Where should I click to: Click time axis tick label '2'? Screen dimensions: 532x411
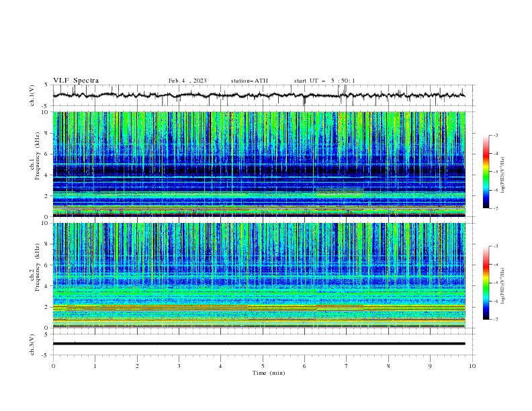pos(137,366)
